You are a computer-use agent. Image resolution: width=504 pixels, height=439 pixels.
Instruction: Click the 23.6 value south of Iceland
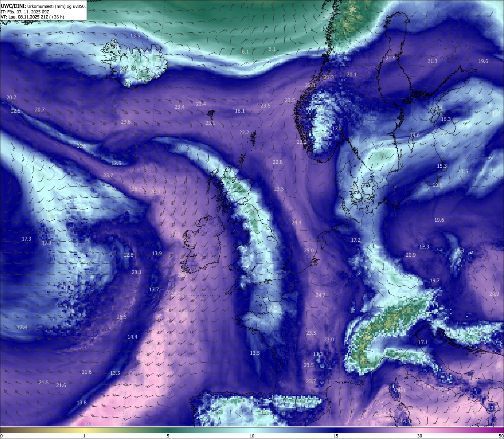pyautogui.click(x=126, y=122)
